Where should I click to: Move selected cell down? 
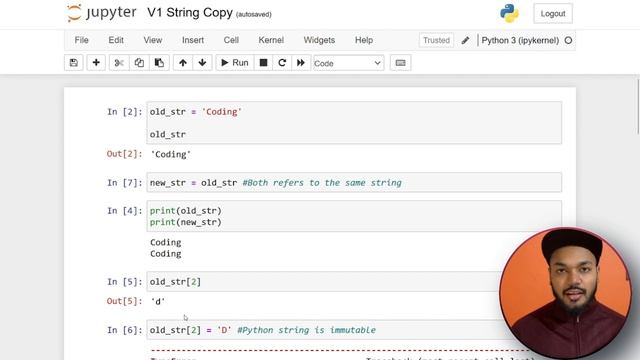pos(202,63)
